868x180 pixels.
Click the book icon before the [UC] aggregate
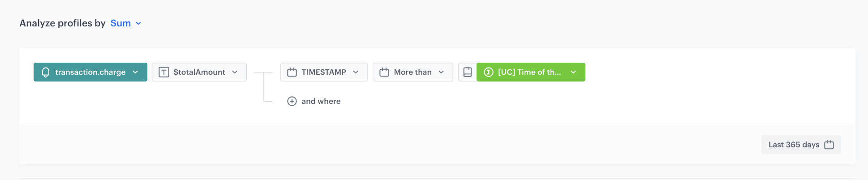click(468, 72)
